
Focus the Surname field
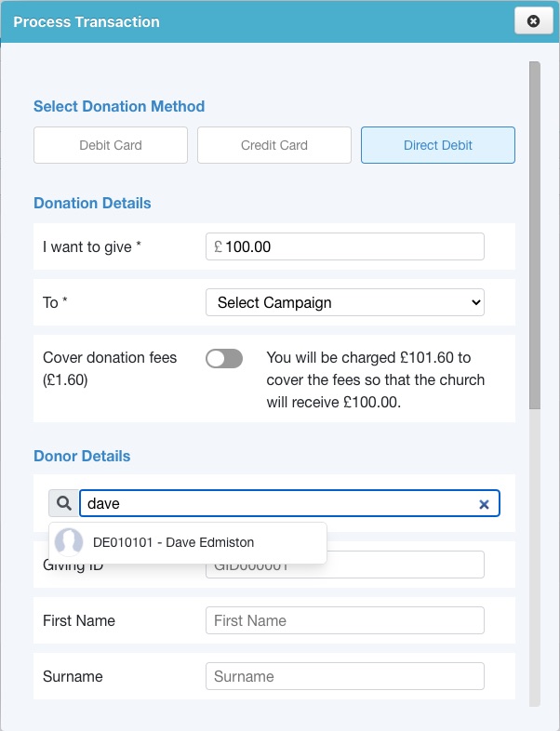click(x=345, y=676)
